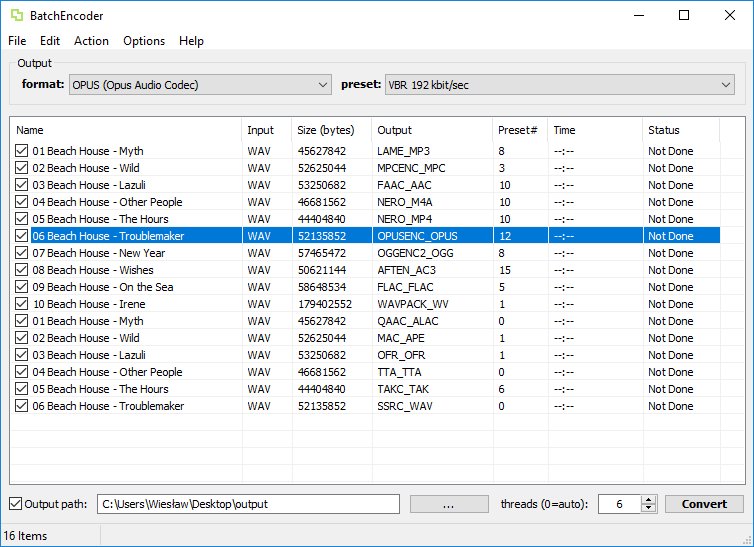Click the TTA_TTA output cell
This screenshot has width=754, height=547.
tap(399, 372)
